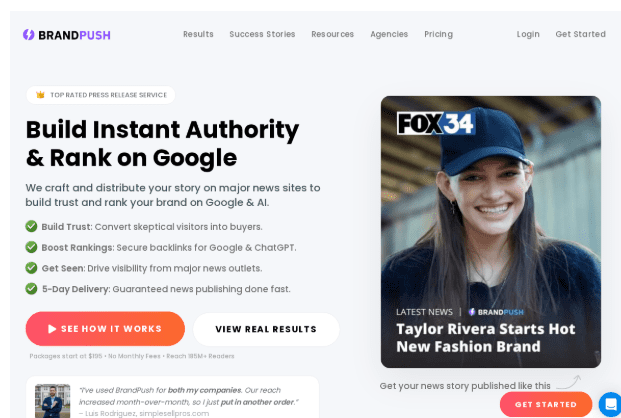Click the crown icon in top rated badge
621x418 pixels.
(x=40, y=95)
